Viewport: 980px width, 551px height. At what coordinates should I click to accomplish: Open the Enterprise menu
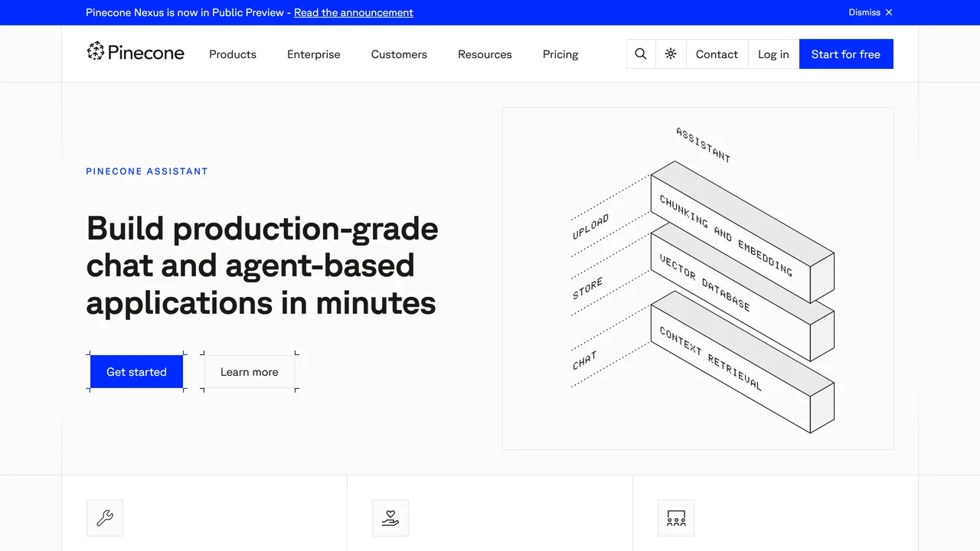[x=314, y=54]
